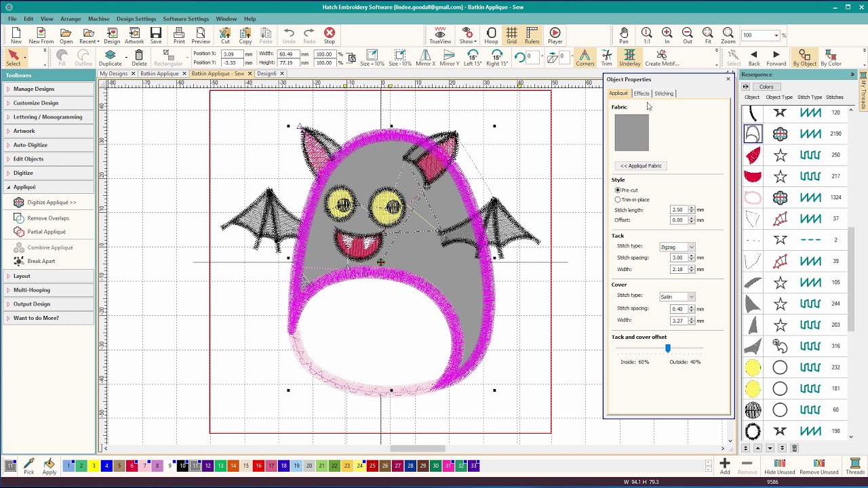Open the TrueView display toggle

point(439,36)
